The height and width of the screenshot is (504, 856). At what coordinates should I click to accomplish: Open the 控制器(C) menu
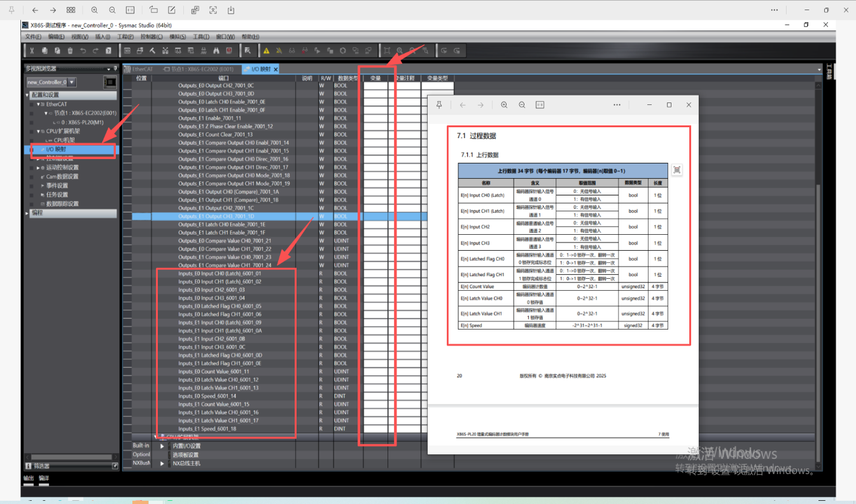[x=151, y=37]
